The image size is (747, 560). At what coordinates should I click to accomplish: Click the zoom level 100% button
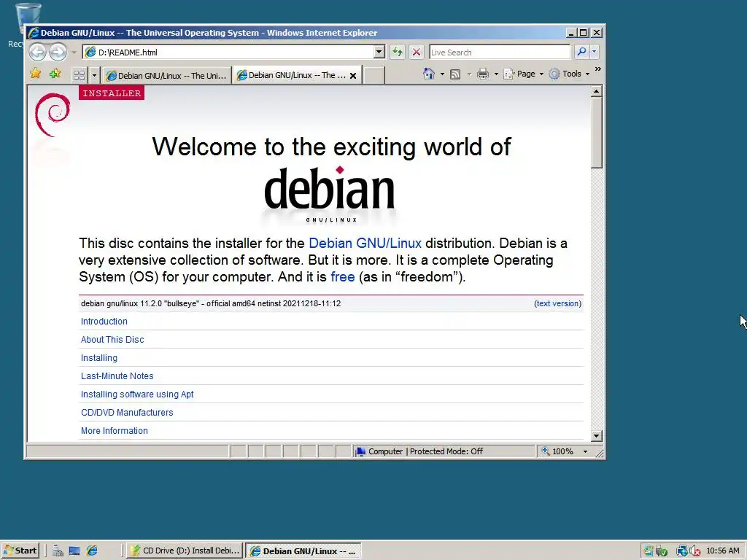pos(557,451)
